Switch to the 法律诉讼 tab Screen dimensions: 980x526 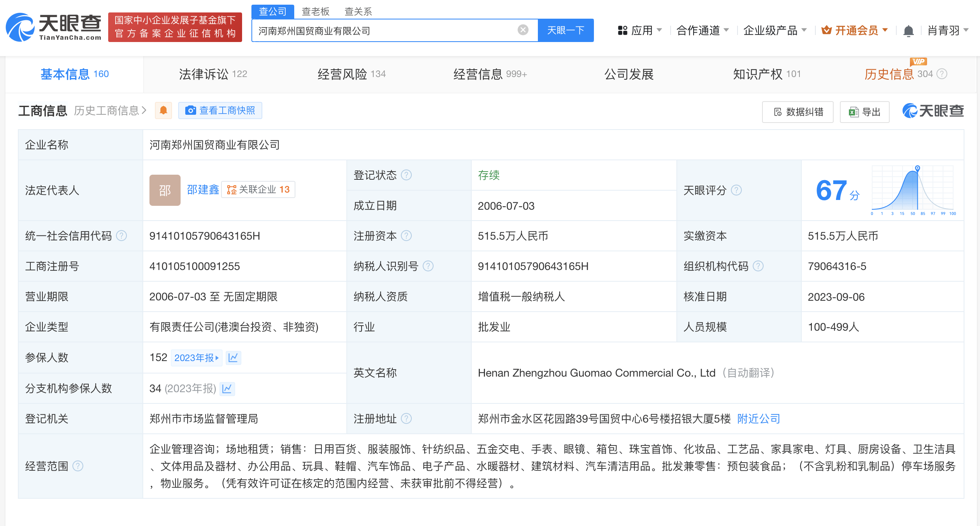pyautogui.click(x=213, y=74)
